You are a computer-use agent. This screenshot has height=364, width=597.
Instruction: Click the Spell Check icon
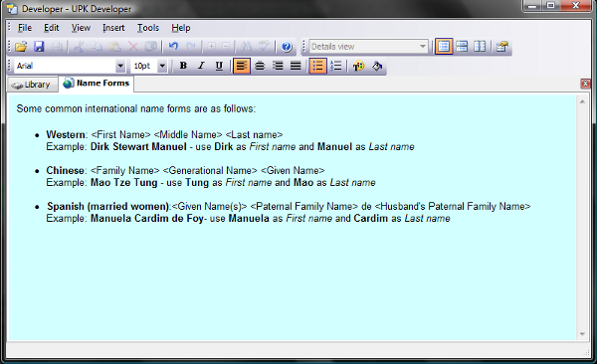coord(264,47)
